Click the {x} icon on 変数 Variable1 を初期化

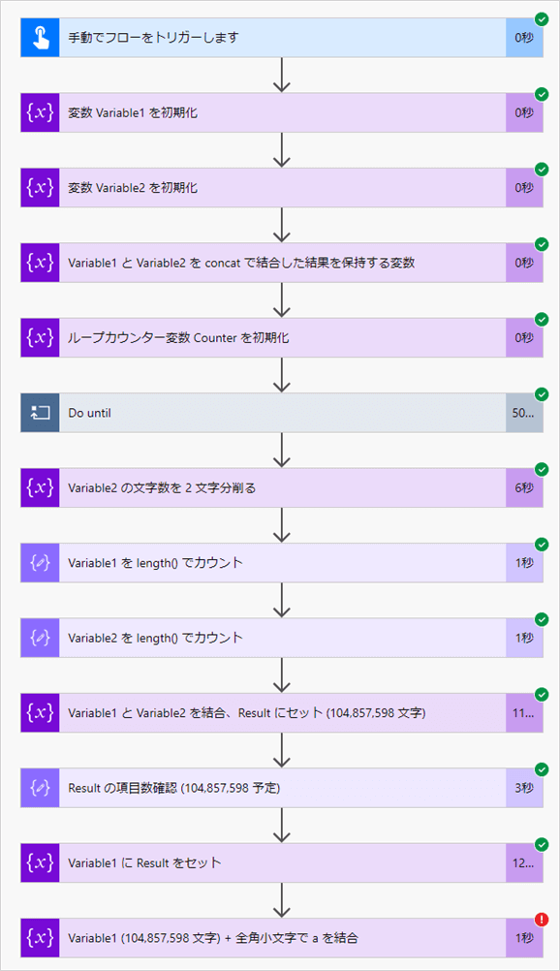(x=38, y=111)
